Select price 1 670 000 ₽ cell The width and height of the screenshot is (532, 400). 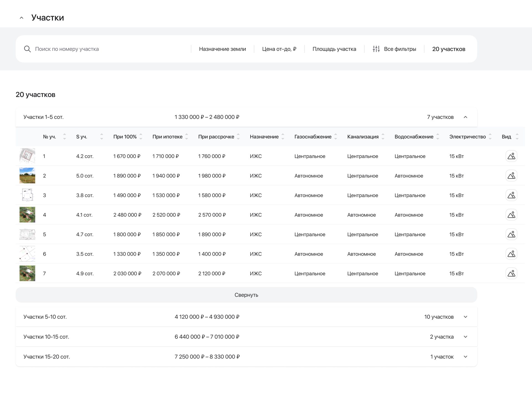(127, 156)
